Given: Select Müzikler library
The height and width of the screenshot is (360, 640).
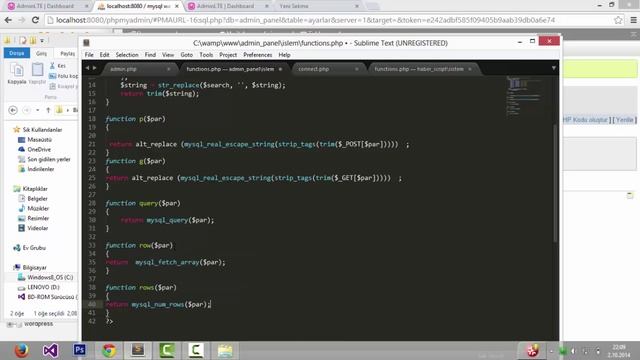Looking at the screenshot, I should (33, 208).
